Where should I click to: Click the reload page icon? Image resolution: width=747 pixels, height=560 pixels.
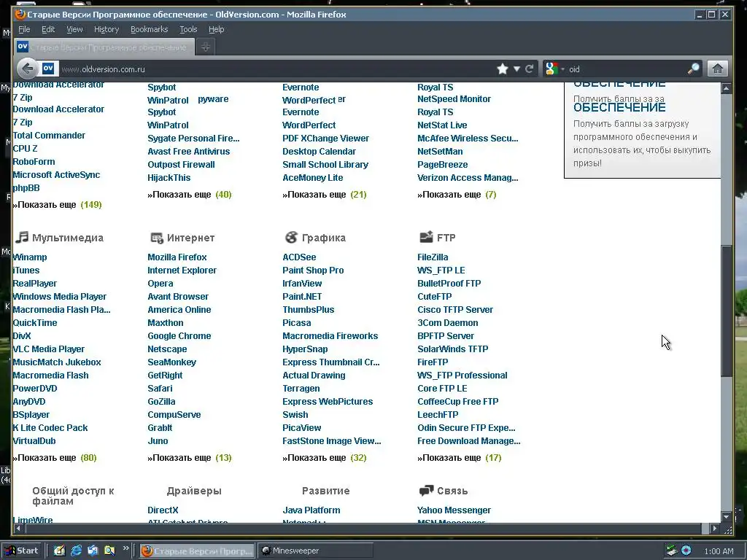point(530,69)
